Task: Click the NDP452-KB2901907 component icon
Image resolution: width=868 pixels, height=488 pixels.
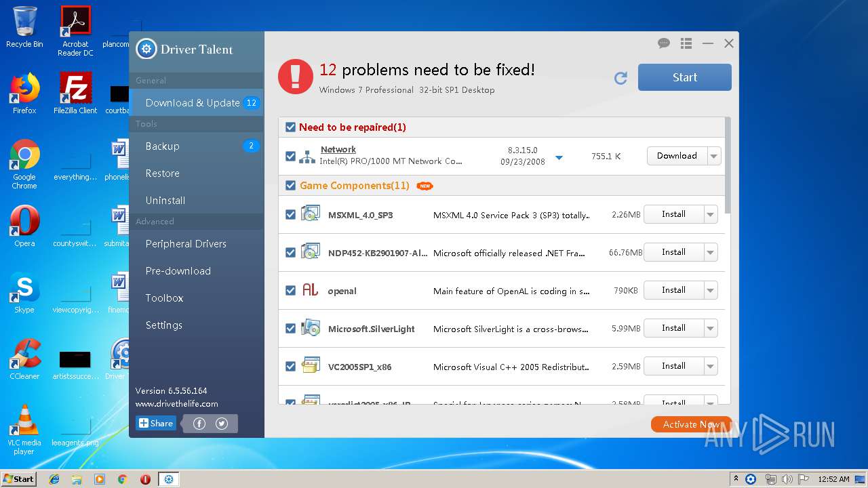Action: click(x=311, y=252)
